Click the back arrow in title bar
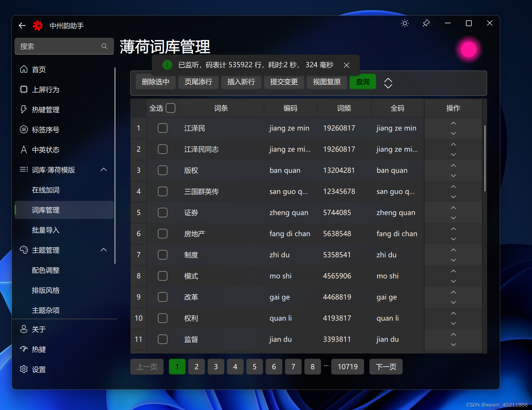 click(x=22, y=26)
